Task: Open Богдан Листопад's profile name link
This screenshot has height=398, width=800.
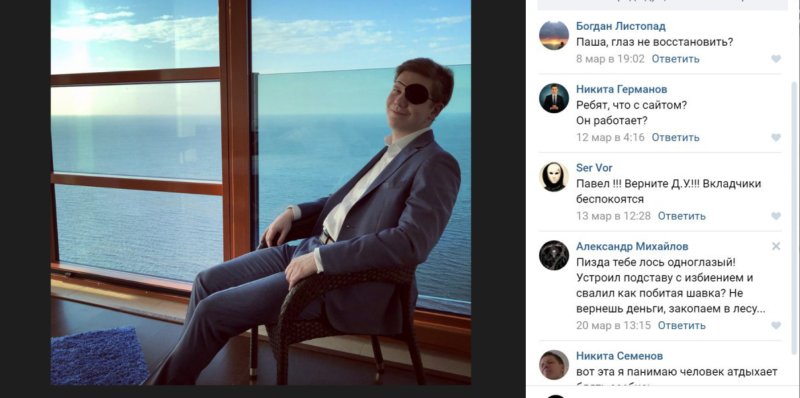Action: 620,27
